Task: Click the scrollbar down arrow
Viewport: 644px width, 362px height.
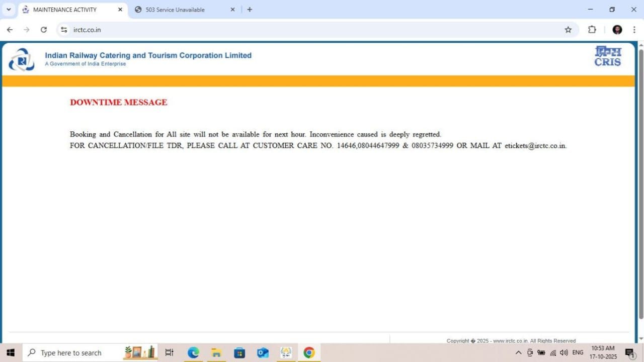Action: (x=641, y=339)
